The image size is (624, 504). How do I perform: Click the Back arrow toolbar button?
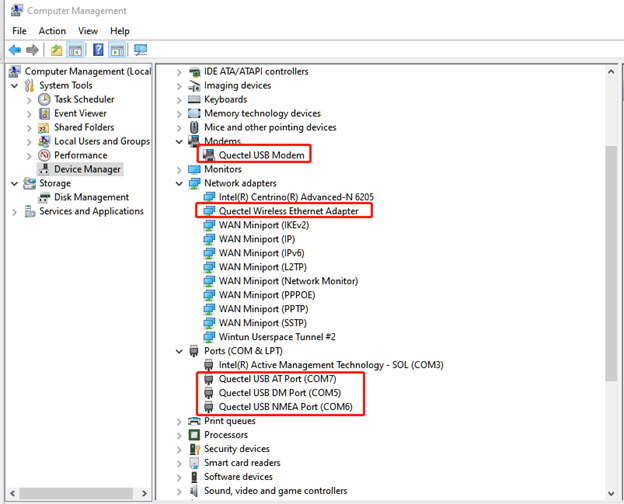tap(15, 50)
